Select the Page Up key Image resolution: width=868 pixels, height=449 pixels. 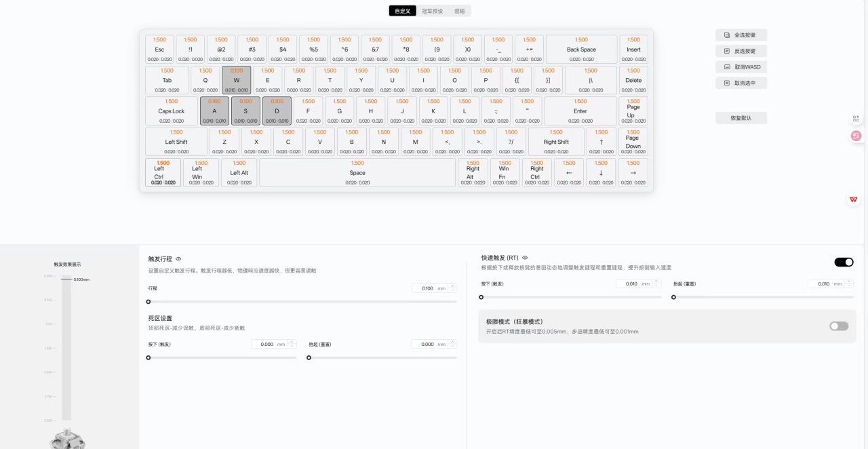pos(633,111)
